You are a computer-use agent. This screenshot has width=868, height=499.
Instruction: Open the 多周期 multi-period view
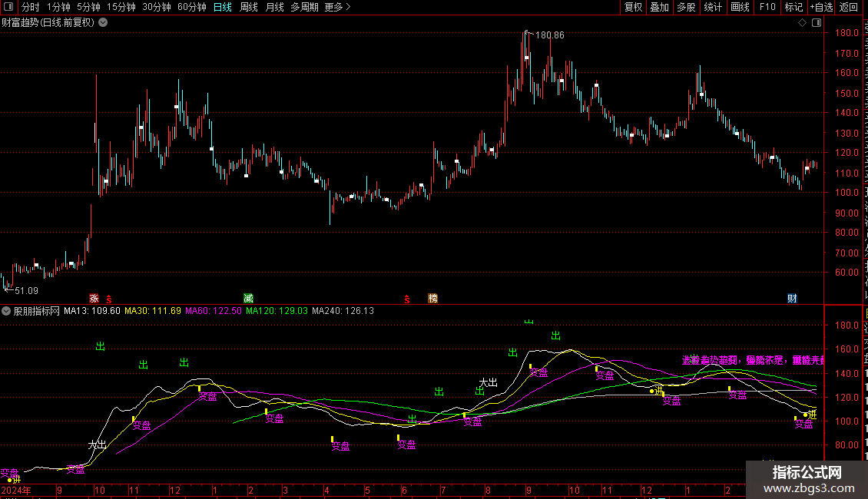pos(304,7)
